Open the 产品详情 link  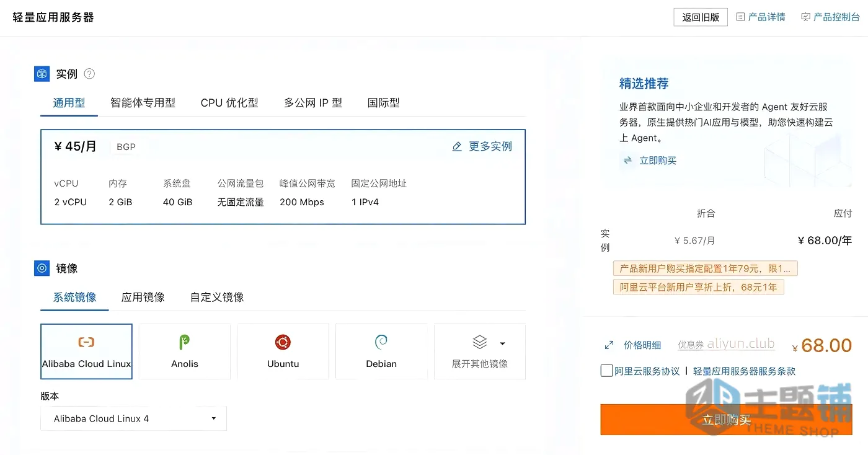pos(767,17)
